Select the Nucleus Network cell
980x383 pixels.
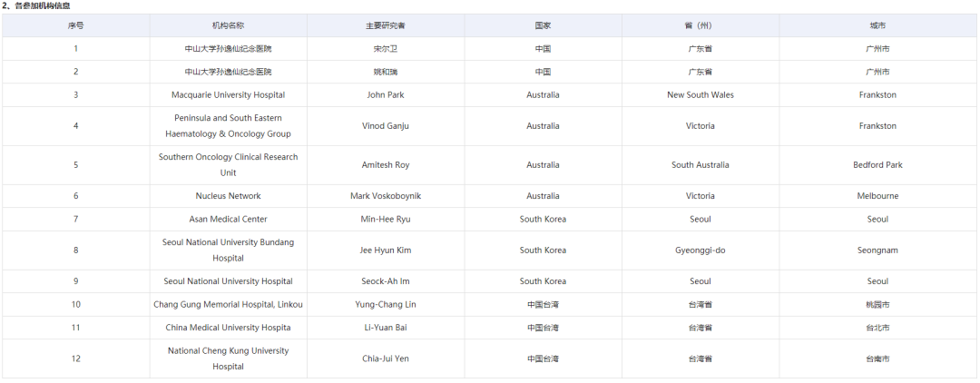(228, 195)
